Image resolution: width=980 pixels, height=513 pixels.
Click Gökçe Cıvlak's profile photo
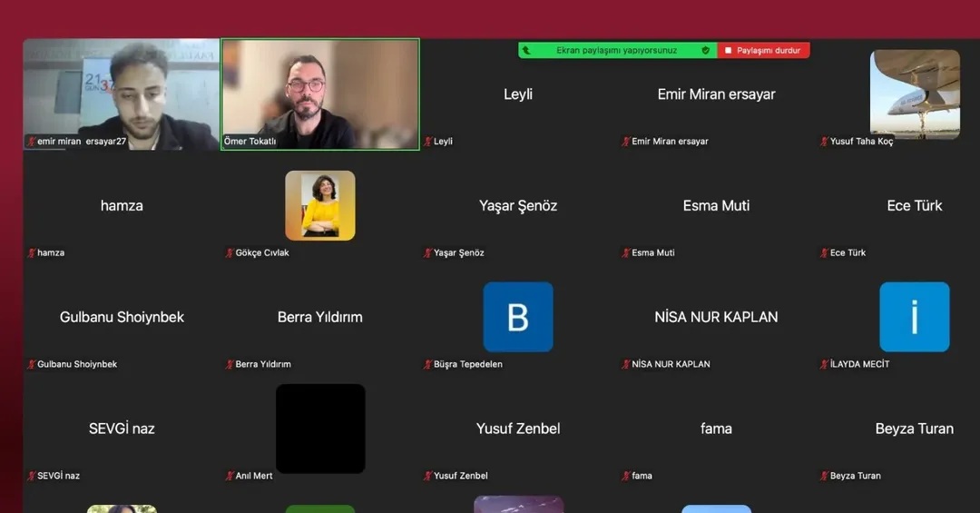click(x=320, y=205)
